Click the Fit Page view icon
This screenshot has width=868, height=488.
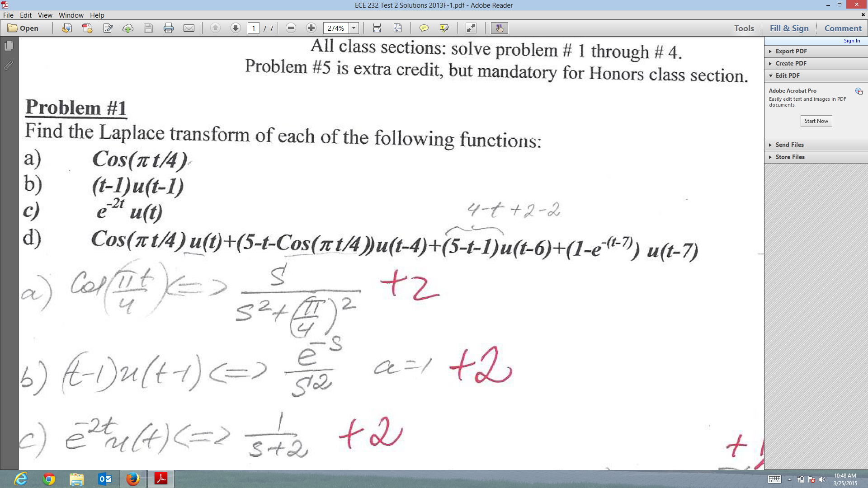(397, 28)
